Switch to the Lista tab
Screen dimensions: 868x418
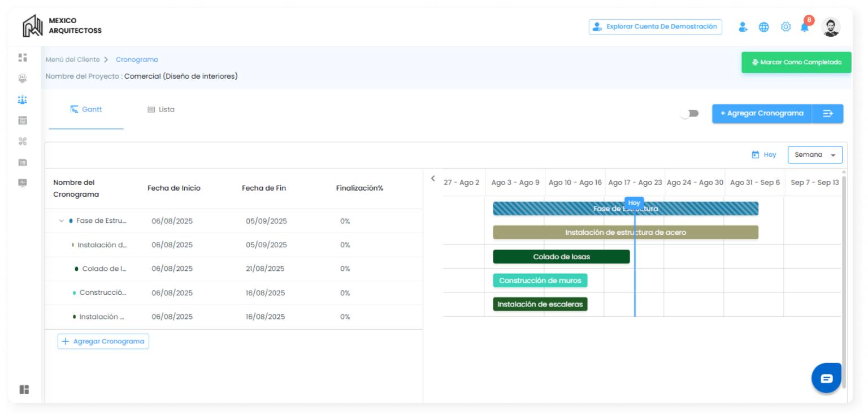click(x=161, y=110)
